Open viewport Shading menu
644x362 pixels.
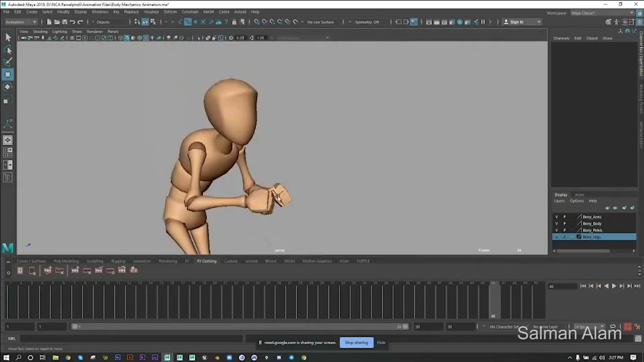click(40, 31)
